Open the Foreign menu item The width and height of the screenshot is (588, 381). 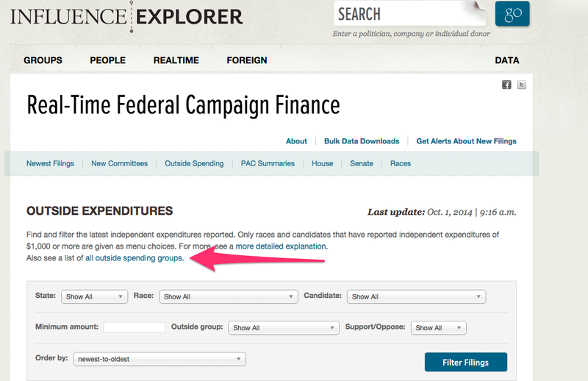point(247,60)
